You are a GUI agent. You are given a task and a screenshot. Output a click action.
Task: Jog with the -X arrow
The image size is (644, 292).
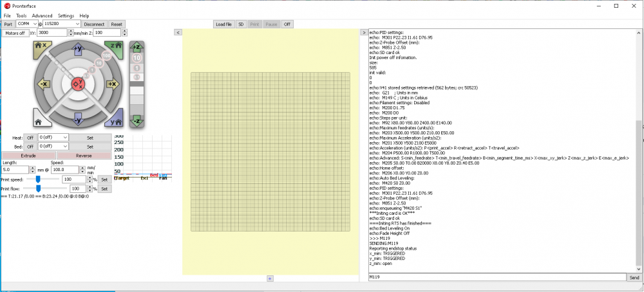pos(43,84)
